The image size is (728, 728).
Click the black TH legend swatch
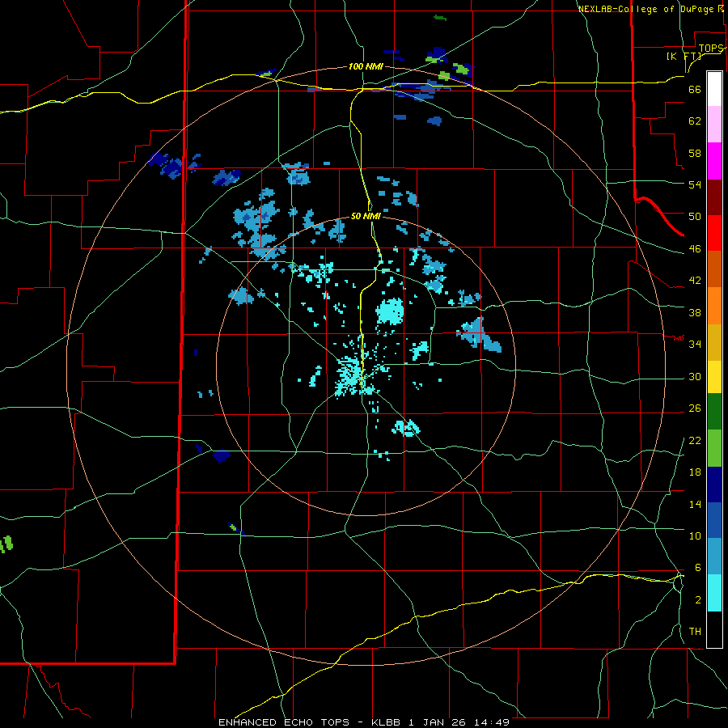tap(714, 629)
